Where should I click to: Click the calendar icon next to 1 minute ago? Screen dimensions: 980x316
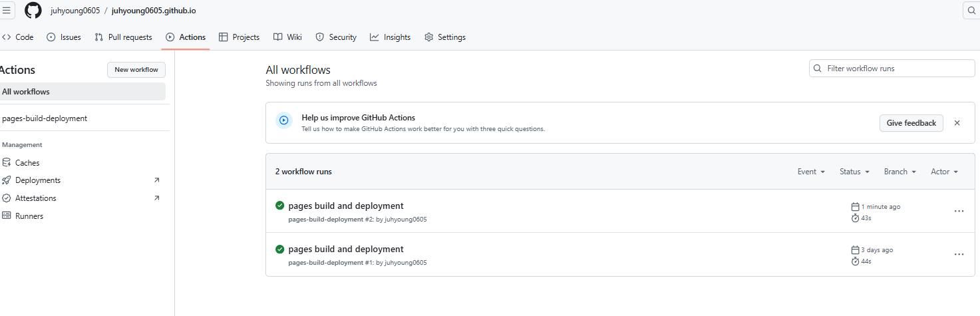[x=856, y=207]
